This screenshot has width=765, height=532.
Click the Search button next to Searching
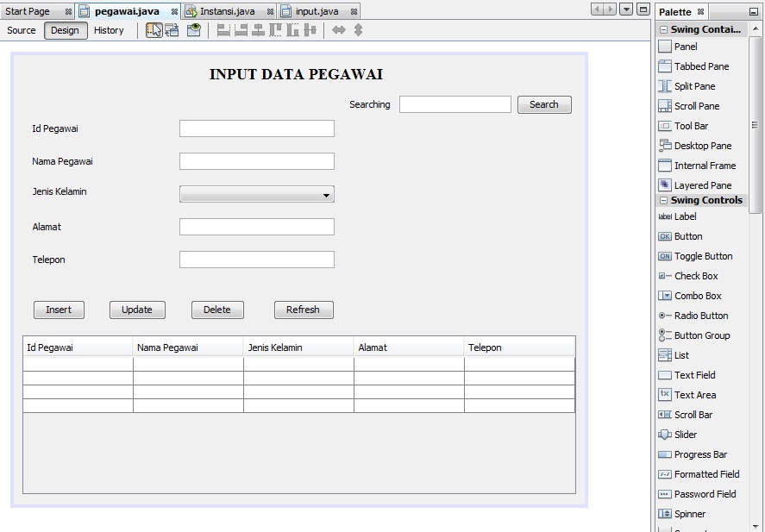pyautogui.click(x=544, y=103)
